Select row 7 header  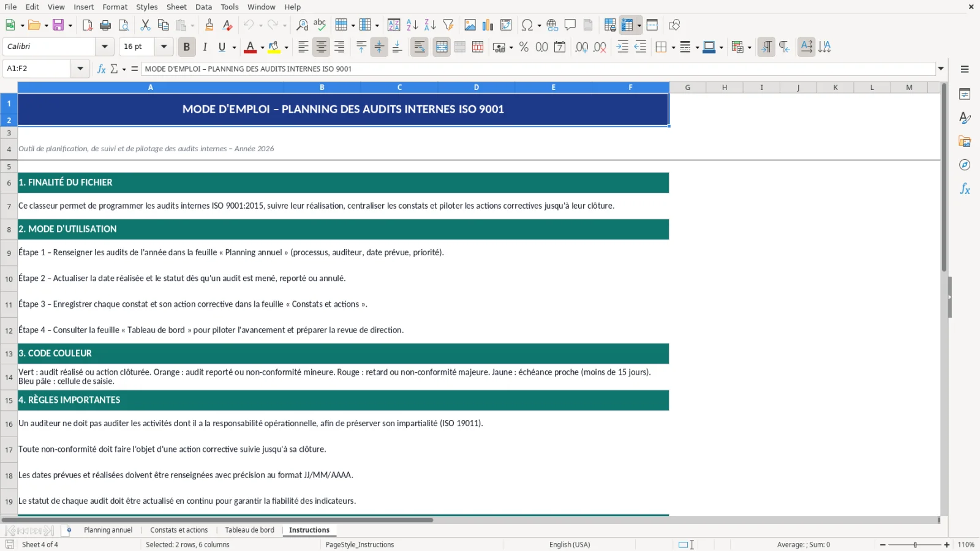pos(9,206)
